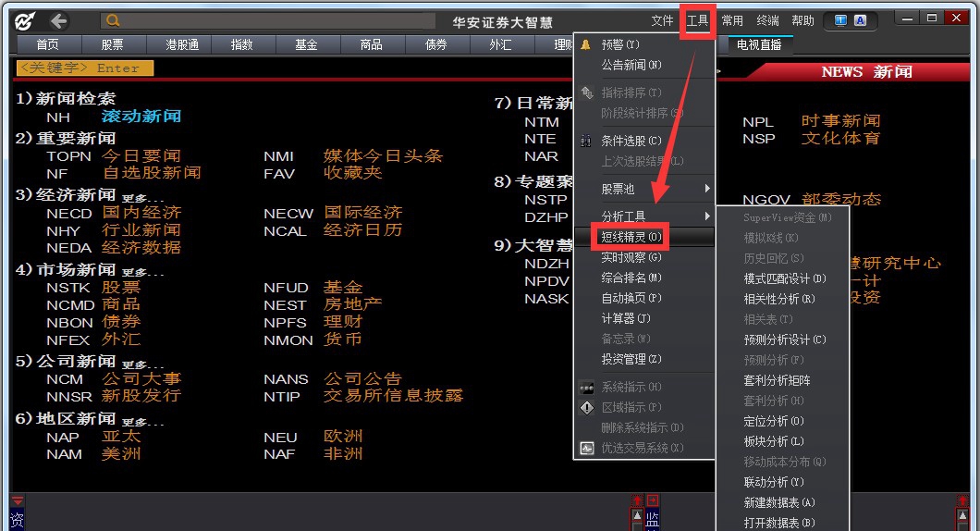
Task: Switch to the 债券 tab
Action: coord(436,44)
